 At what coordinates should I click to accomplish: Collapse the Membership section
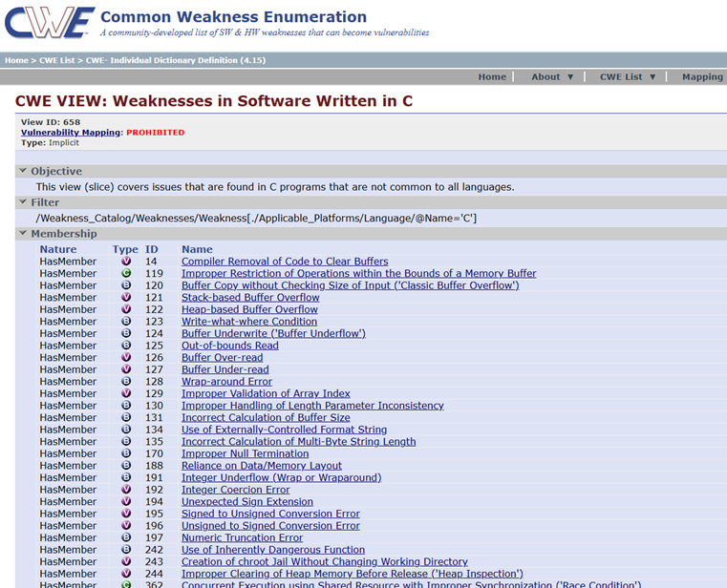(x=23, y=233)
